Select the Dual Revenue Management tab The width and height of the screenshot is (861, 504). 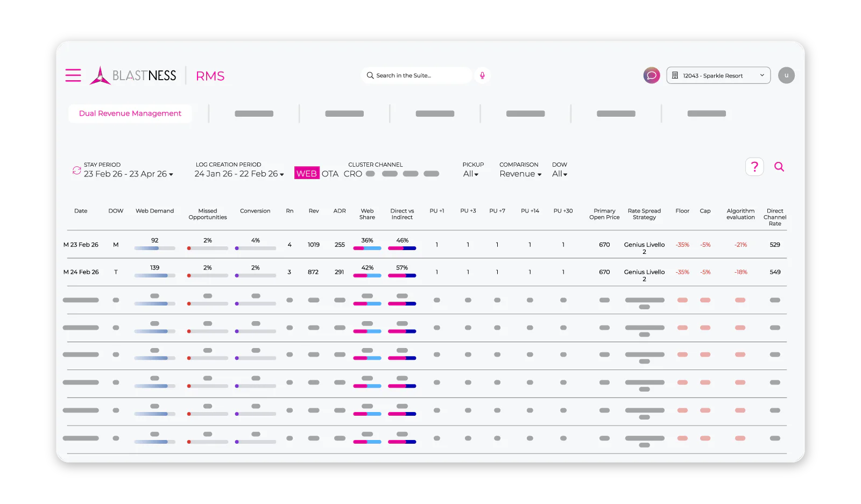(x=130, y=113)
